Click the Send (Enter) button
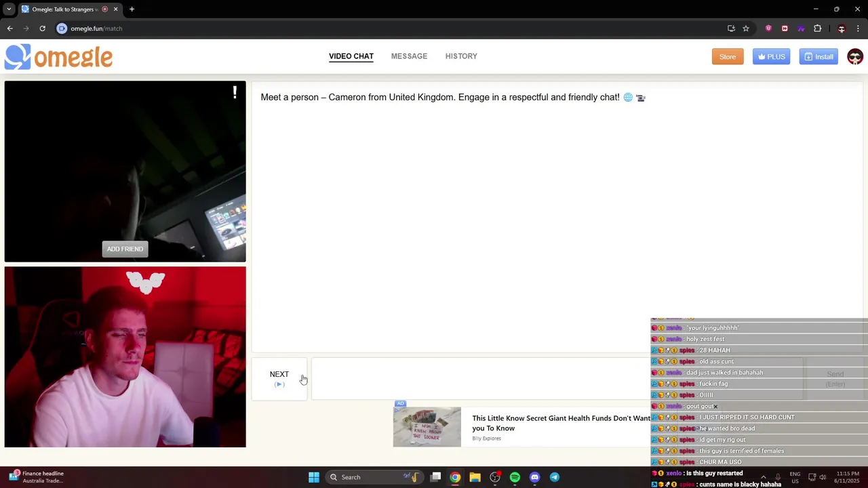The image size is (868, 488). coord(835,379)
